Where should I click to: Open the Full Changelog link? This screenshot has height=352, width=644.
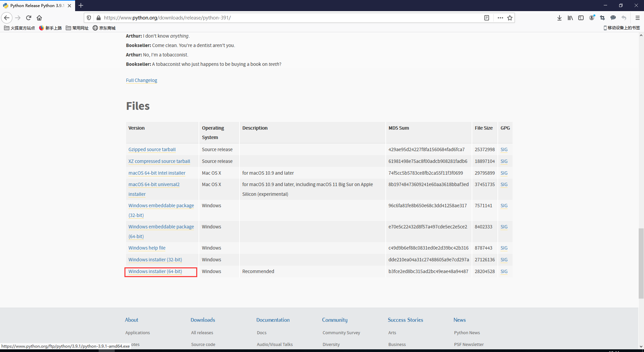(141, 80)
